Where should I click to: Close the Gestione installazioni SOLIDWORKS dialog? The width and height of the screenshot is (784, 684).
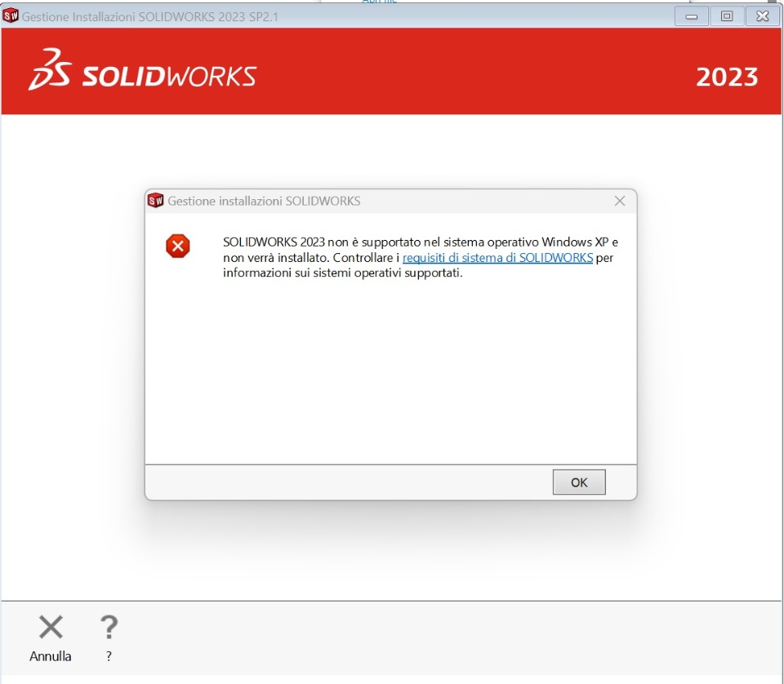coord(620,201)
